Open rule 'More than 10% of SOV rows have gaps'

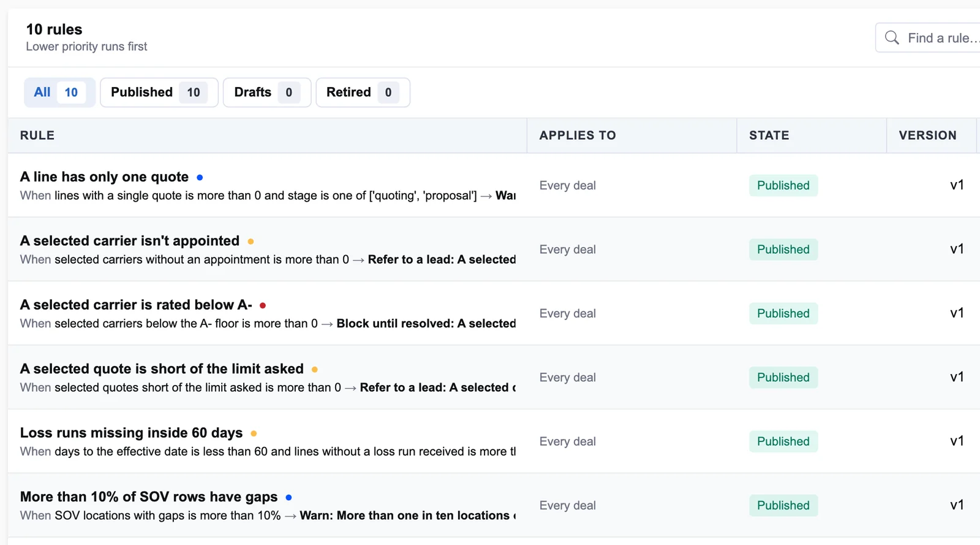[149, 497]
